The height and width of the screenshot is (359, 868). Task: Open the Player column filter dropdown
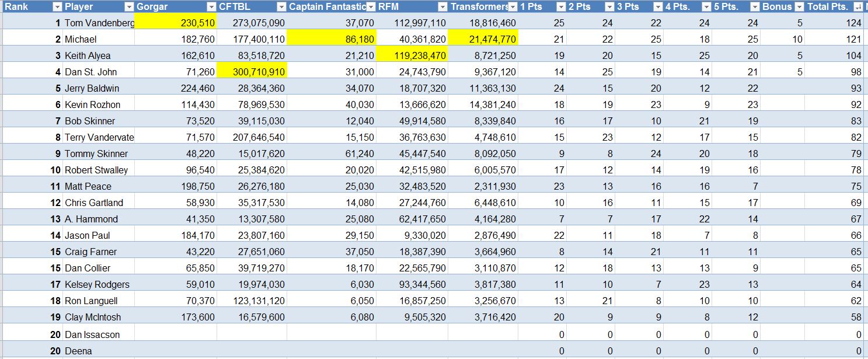(129, 7)
